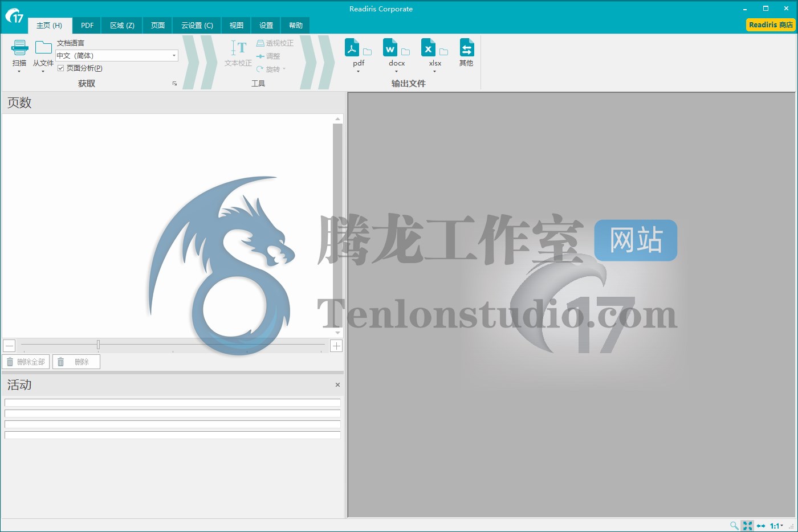Click the Scan (扫描) printer icon

(x=19, y=48)
